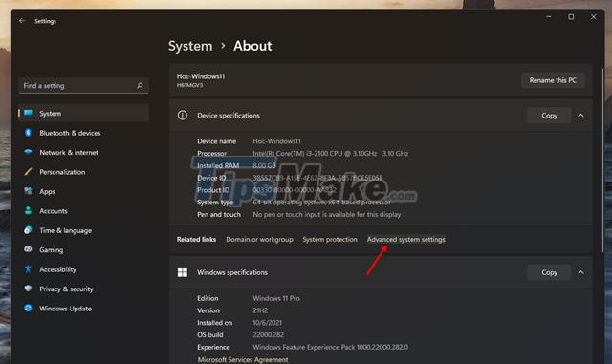Click the search magnifier icon

point(140,85)
